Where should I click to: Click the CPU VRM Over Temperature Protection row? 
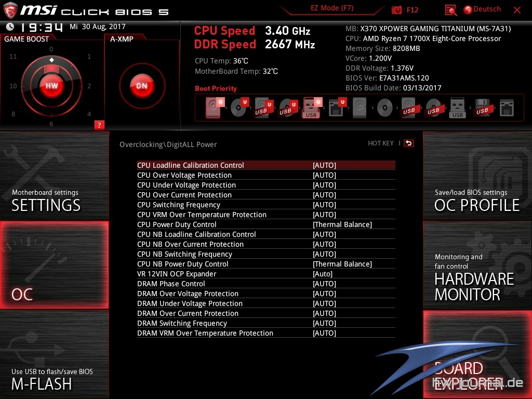click(x=266, y=215)
